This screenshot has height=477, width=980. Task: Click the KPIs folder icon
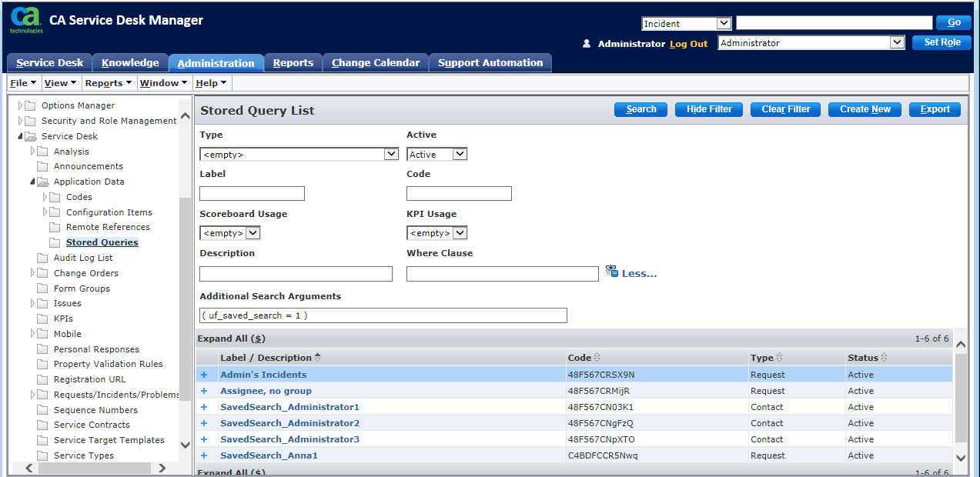click(x=42, y=319)
